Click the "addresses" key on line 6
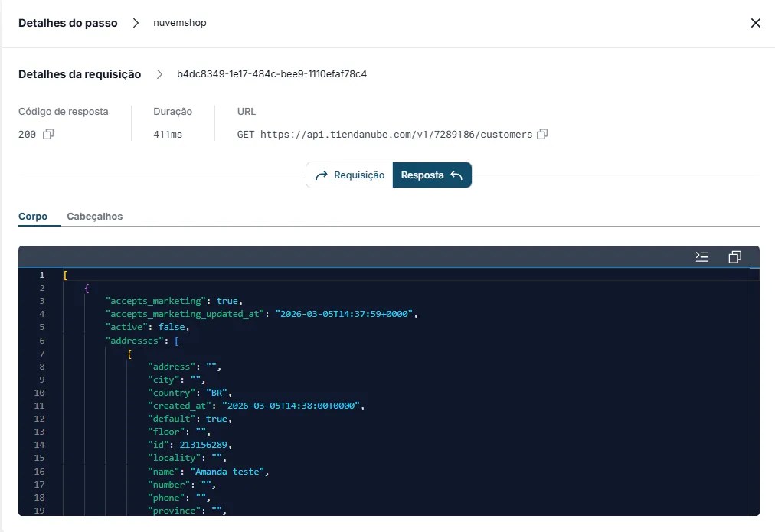Screen dimensions: 775x532 point(134,341)
